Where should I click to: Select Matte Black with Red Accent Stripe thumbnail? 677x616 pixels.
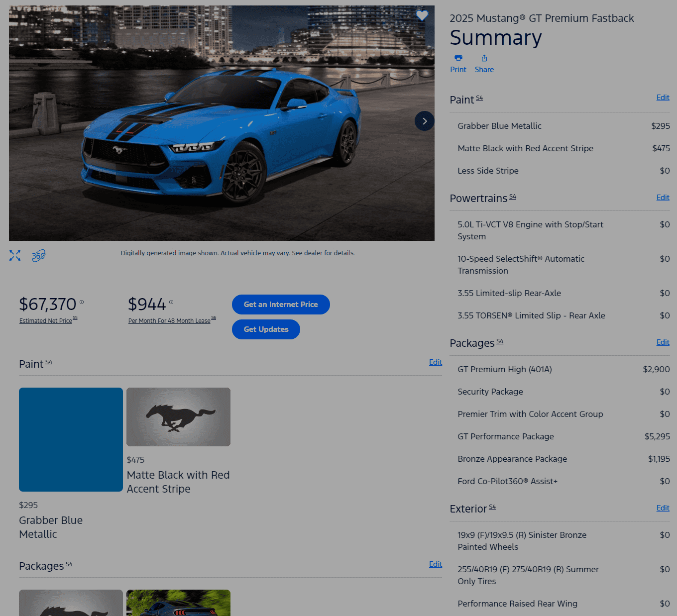[178, 417]
